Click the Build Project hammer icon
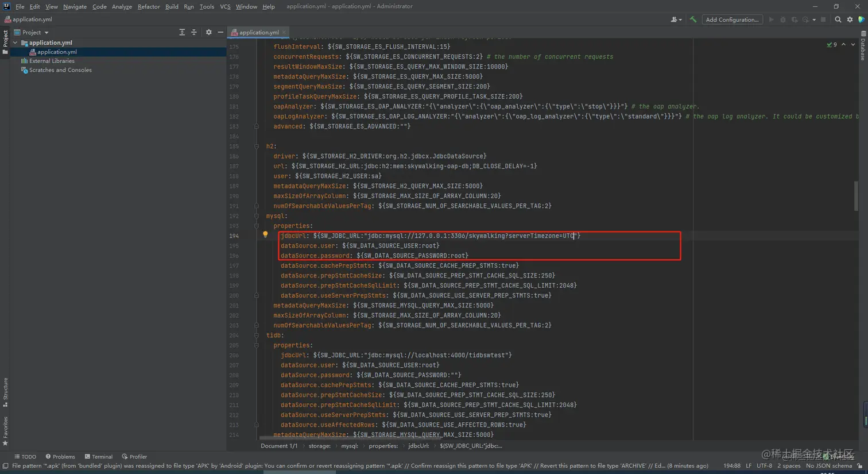The image size is (868, 474). 693,20
